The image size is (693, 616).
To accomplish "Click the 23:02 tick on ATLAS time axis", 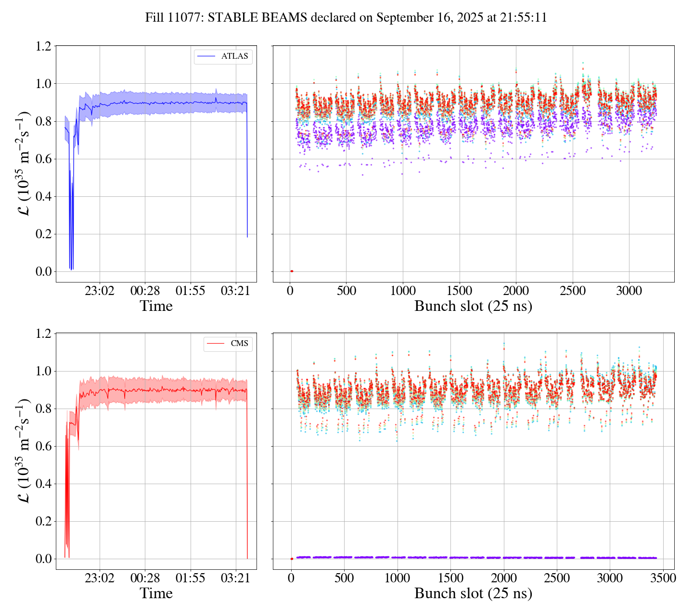I will 100,291.
